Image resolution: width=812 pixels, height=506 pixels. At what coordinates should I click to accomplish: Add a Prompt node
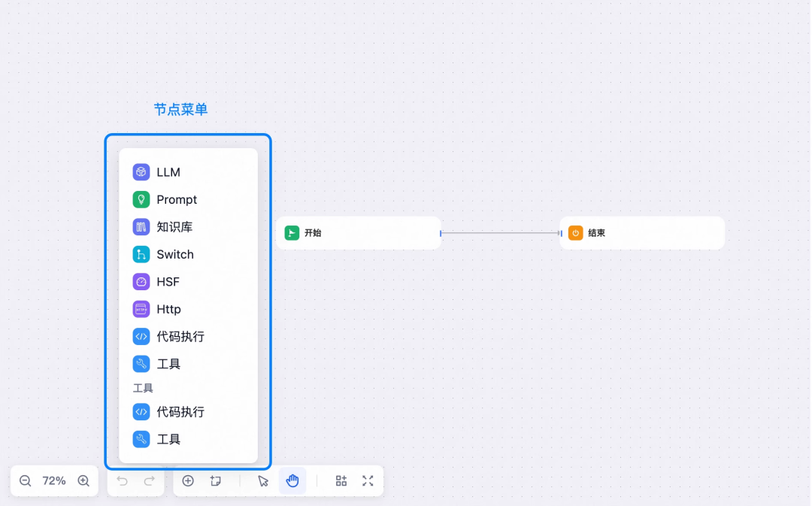(x=188, y=199)
